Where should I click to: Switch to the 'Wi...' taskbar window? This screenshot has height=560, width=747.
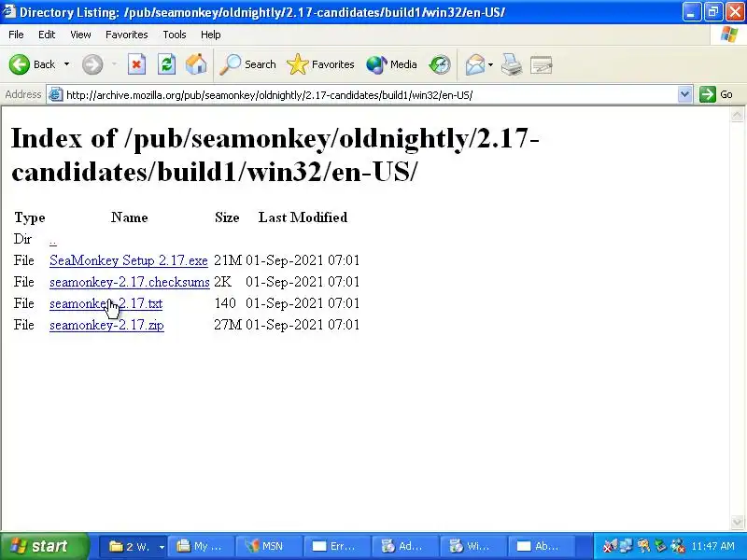click(473, 546)
